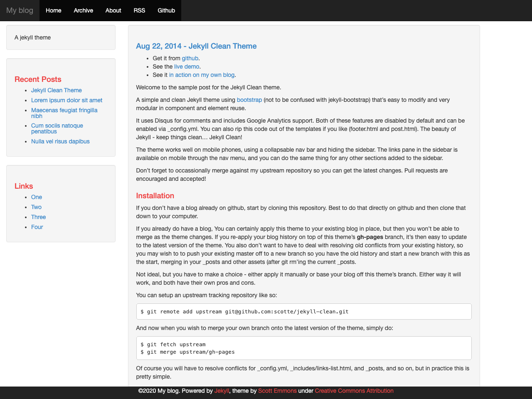The image size is (532, 399).
Task: Open the About page
Action: click(x=113, y=10)
